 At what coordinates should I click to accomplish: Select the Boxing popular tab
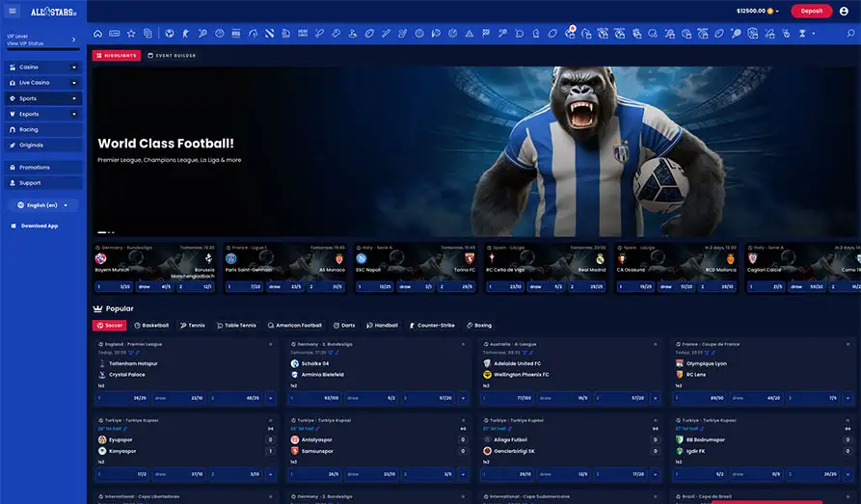point(479,326)
